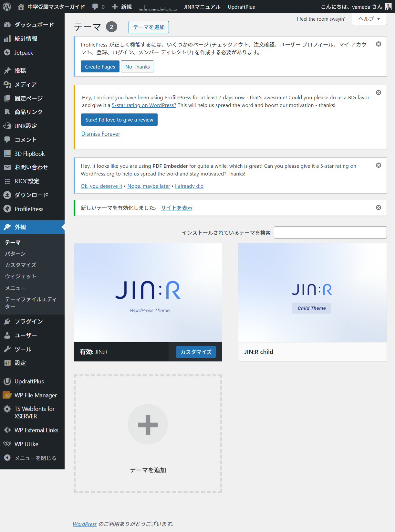Click the Jetpack stats sparkline graph
Viewport: 395px width, 532px height.
pyautogui.click(x=158, y=8)
